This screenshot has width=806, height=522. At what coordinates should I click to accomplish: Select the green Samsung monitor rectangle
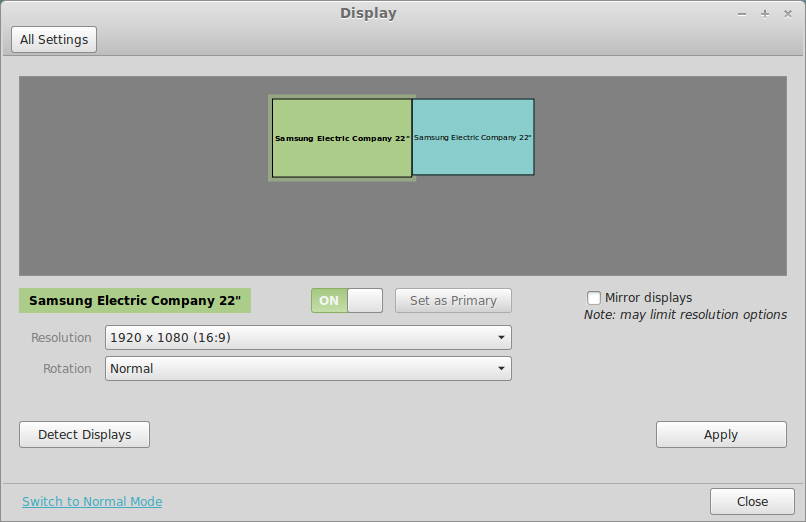(342, 138)
